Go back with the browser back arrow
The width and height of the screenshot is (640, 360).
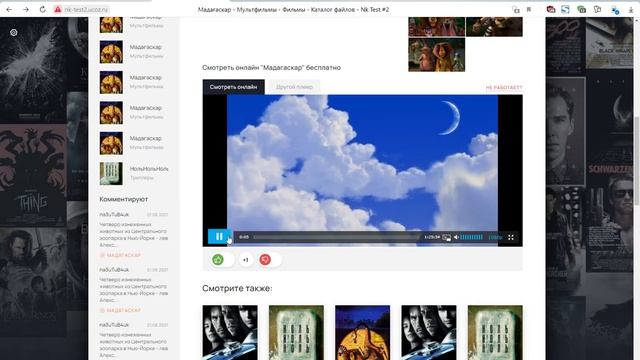pos(9,9)
